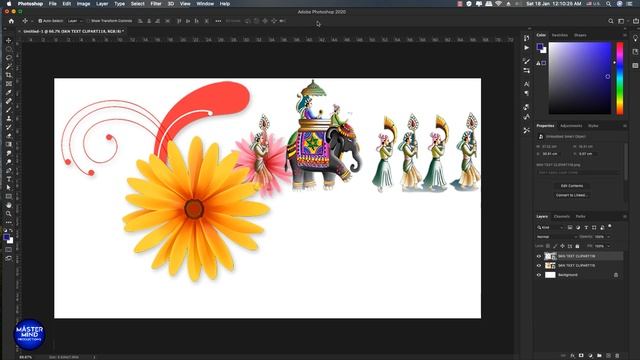The width and height of the screenshot is (640, 360).
Task: Open the Window menu
Action: [x=205, y=4]
